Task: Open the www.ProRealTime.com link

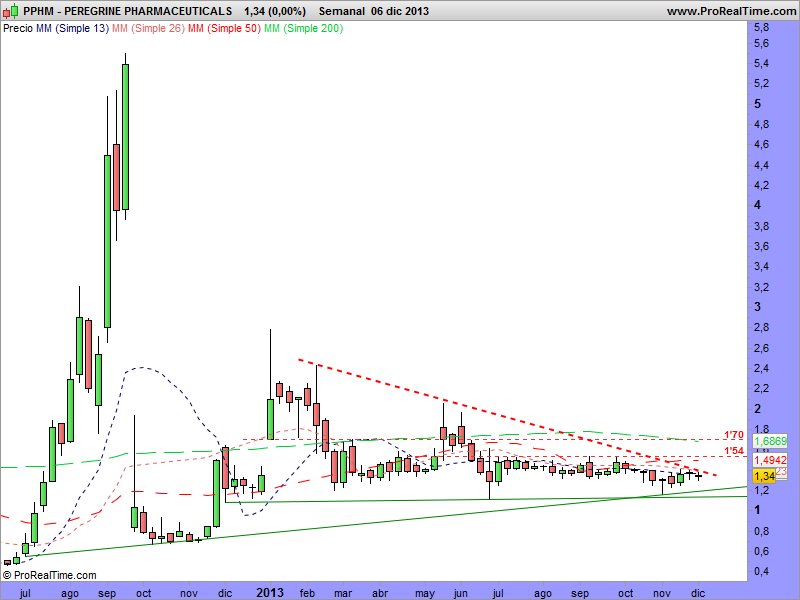Action: click(731, 11)
